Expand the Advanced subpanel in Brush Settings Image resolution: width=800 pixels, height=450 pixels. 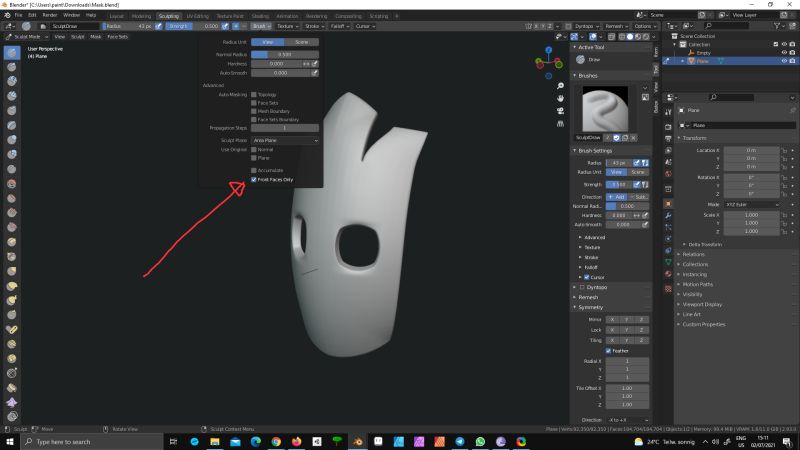592,238
